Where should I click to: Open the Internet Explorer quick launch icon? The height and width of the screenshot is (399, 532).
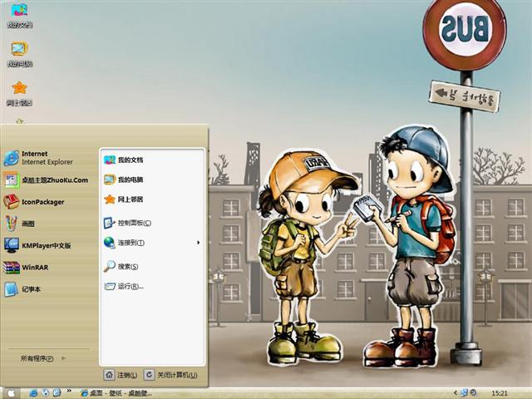click(33, 393)
